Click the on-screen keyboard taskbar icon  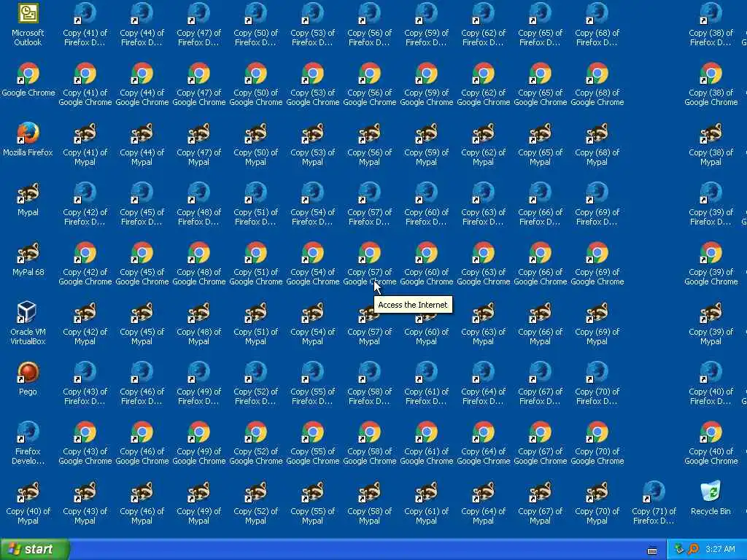click(x=652, y=551)
